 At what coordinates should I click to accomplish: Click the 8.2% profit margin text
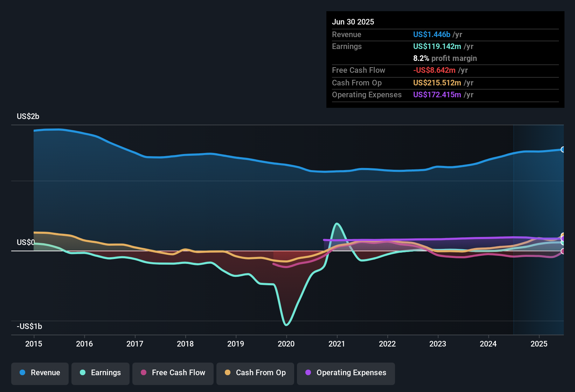pyautogui.click(x=445, y=58)
